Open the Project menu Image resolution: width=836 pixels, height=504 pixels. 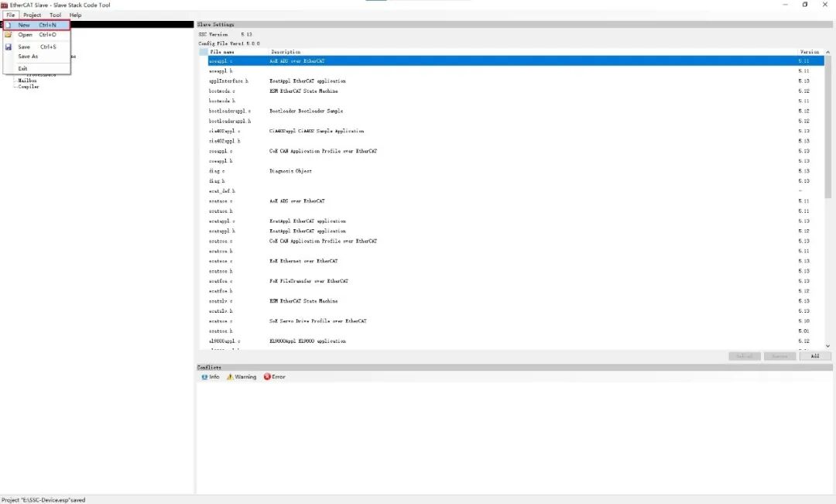click(32, 15)
